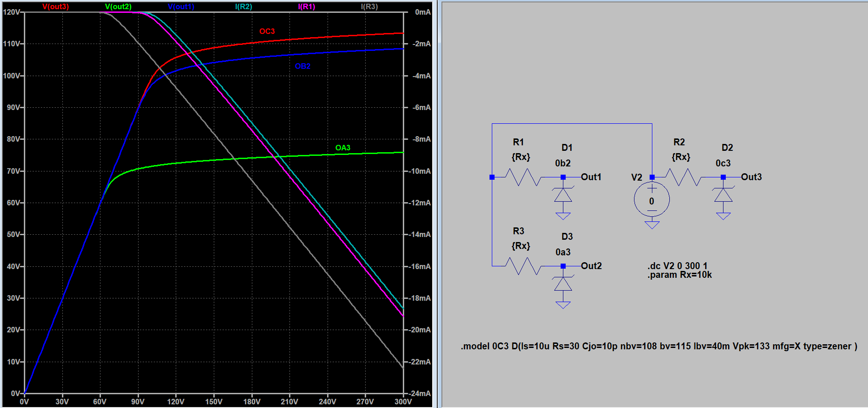This screenshot has height=408, width=868.
Task: Click the 0a3 diode model value
Action: click(x=563, y=252)
